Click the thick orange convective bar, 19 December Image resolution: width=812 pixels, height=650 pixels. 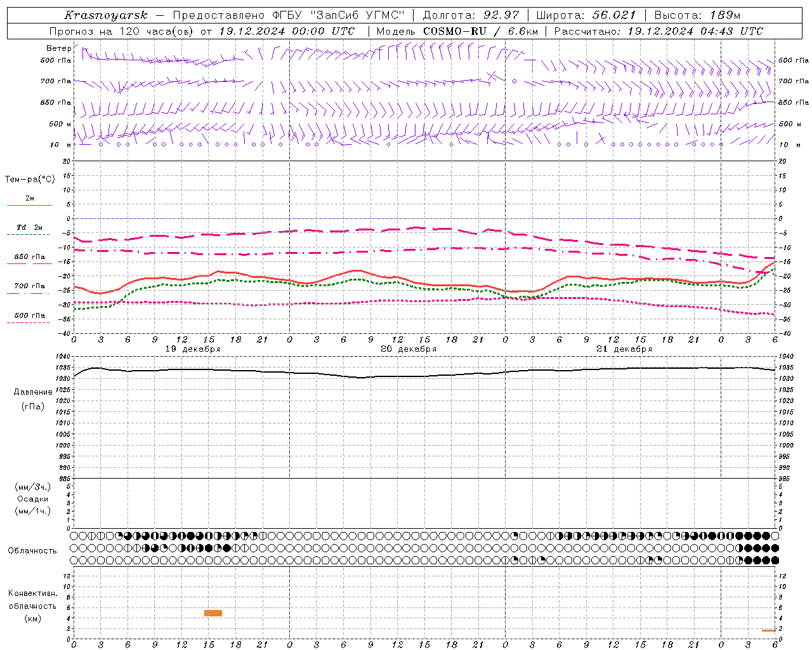[x=213, y=613]
